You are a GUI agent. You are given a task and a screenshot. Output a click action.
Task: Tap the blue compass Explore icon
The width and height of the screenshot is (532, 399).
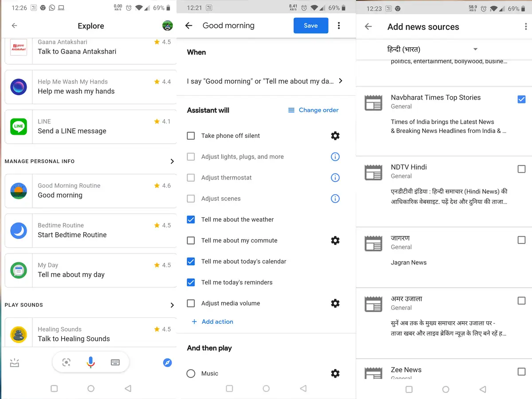click(167, 363)
